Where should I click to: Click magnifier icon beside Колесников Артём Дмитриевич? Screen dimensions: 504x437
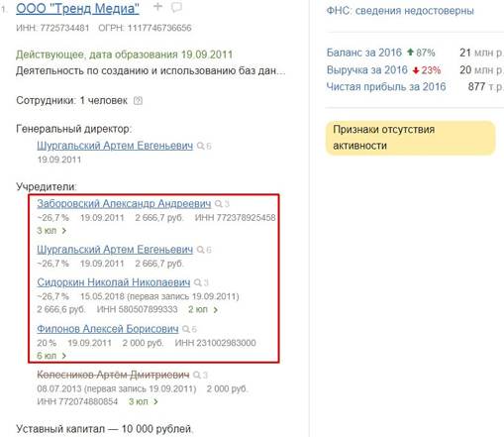(x=197, y=376)
